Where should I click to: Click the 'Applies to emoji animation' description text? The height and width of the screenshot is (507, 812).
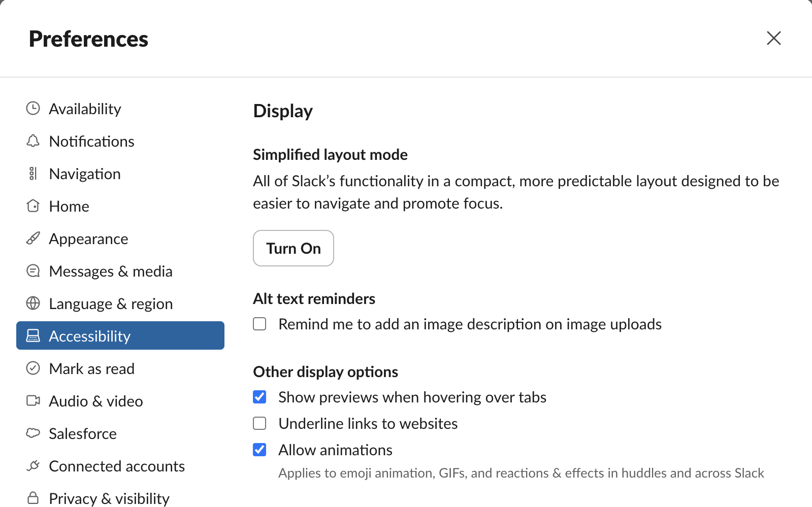tap(521, 473)
